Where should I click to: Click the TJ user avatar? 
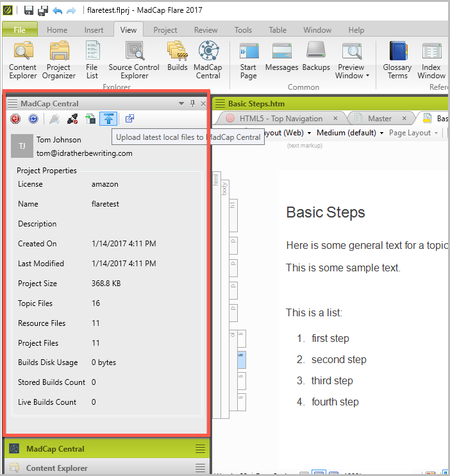pos(22,146)
